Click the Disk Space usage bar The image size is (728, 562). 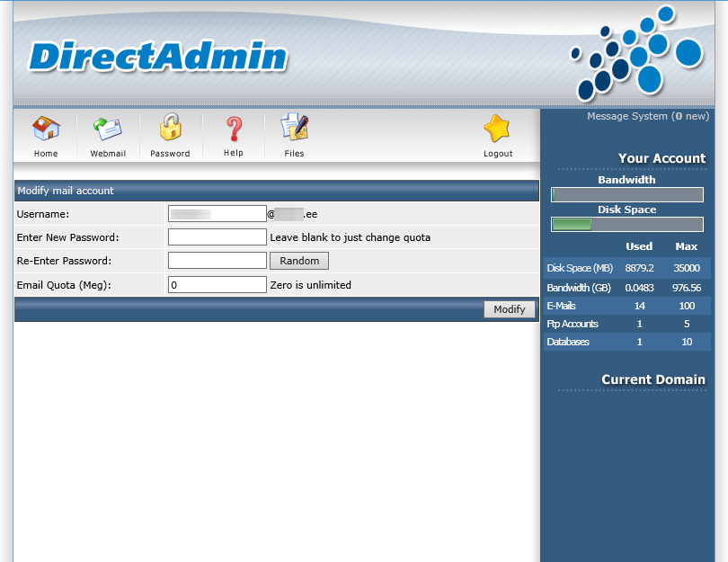pyautogui.click(x=627, y=224)
